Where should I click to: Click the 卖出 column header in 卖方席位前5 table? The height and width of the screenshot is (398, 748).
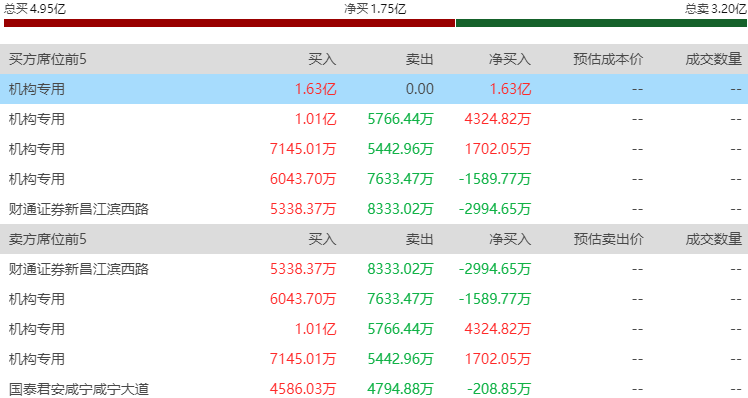pos(419,239)
